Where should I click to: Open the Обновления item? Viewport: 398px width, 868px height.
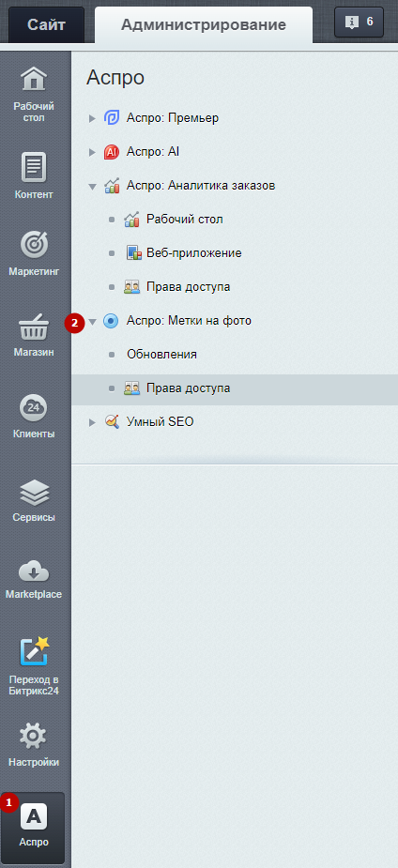coord(161,355)
